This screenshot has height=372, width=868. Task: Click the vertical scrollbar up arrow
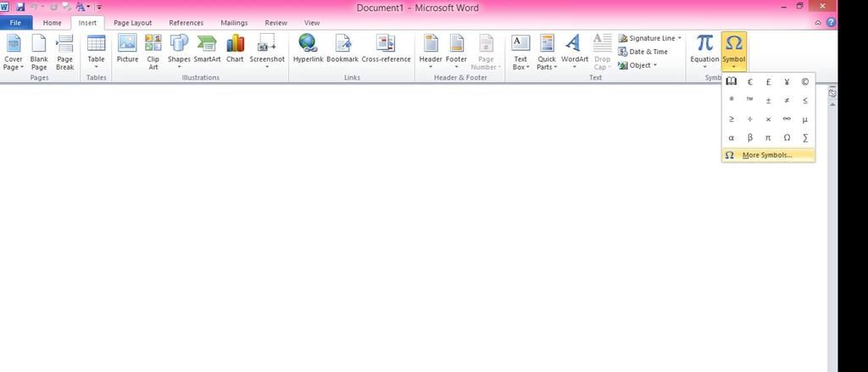pos(832,104)
